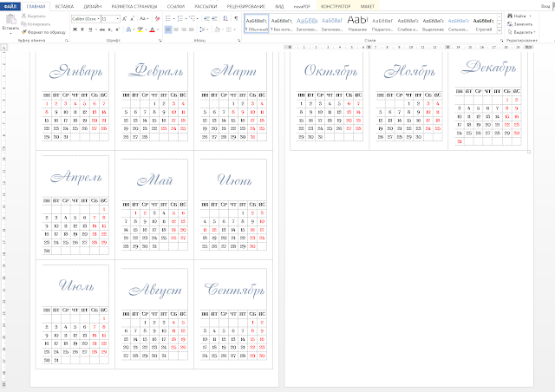Open the Paste (Вставить) options arrow
The width and height of the screenshot is (555, 392).
(10, 33)
